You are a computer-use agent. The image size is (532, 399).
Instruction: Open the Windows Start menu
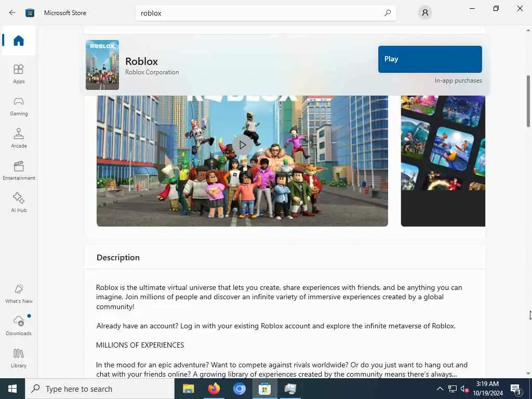(x=12, y=389)
